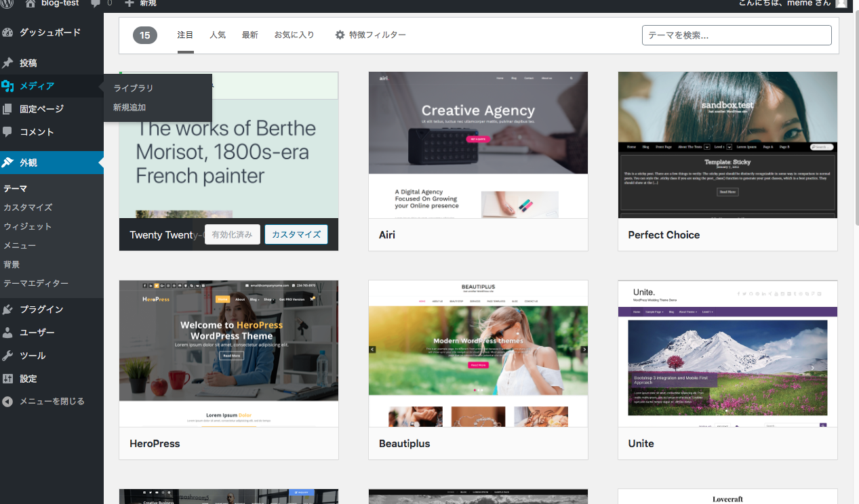Click the collapse menu arrow icon

(x=7, y=402)
